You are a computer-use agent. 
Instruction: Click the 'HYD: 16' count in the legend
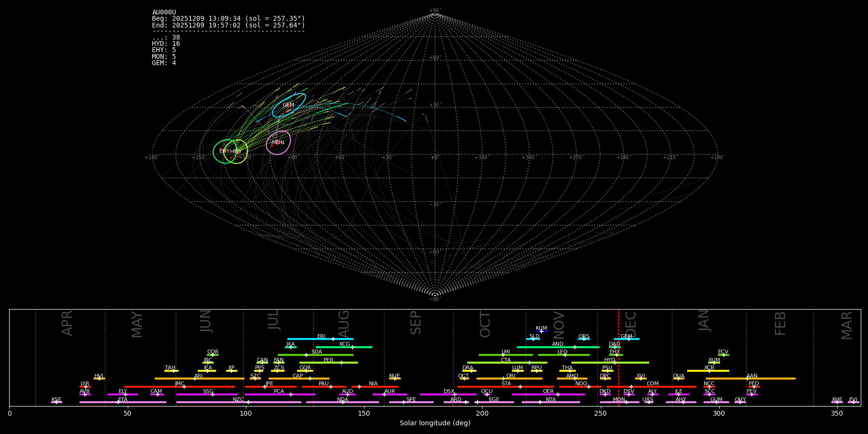pos(166,44)
